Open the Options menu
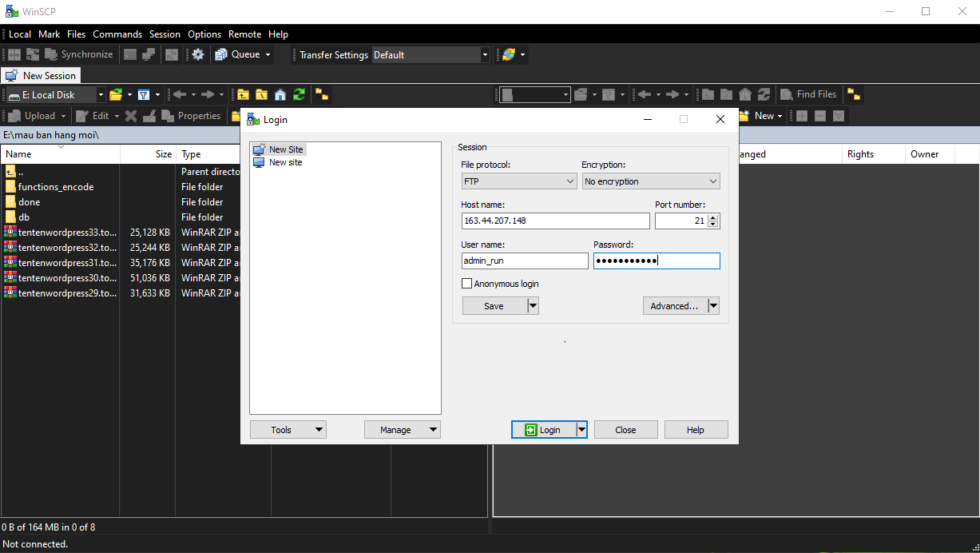This screenshot has height=553, width=980. 204,34
